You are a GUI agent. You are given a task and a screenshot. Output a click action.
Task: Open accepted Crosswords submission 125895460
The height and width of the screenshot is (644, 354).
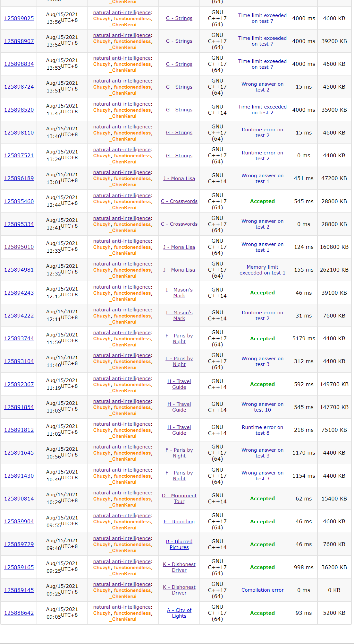(x=19, y=201)
